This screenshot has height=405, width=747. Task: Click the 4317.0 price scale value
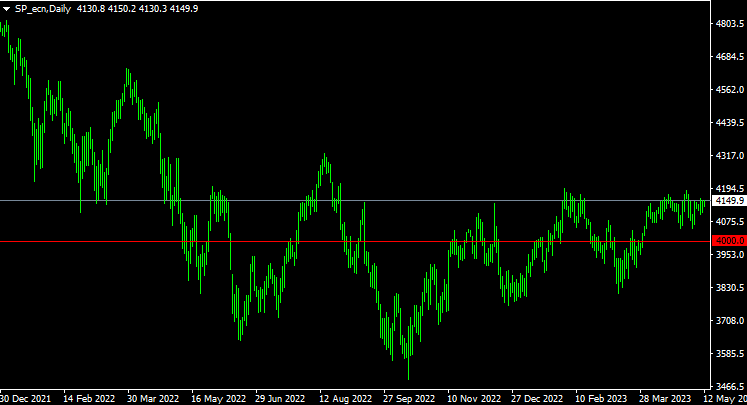[729, 156]
